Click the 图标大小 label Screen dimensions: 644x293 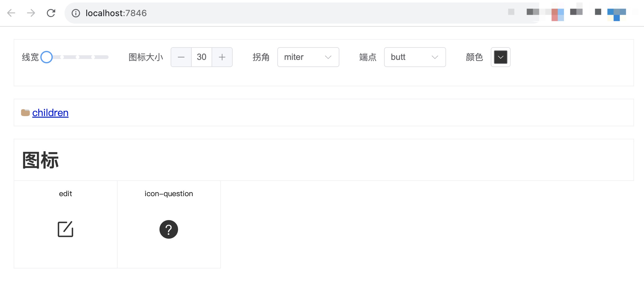pos(146,57)
